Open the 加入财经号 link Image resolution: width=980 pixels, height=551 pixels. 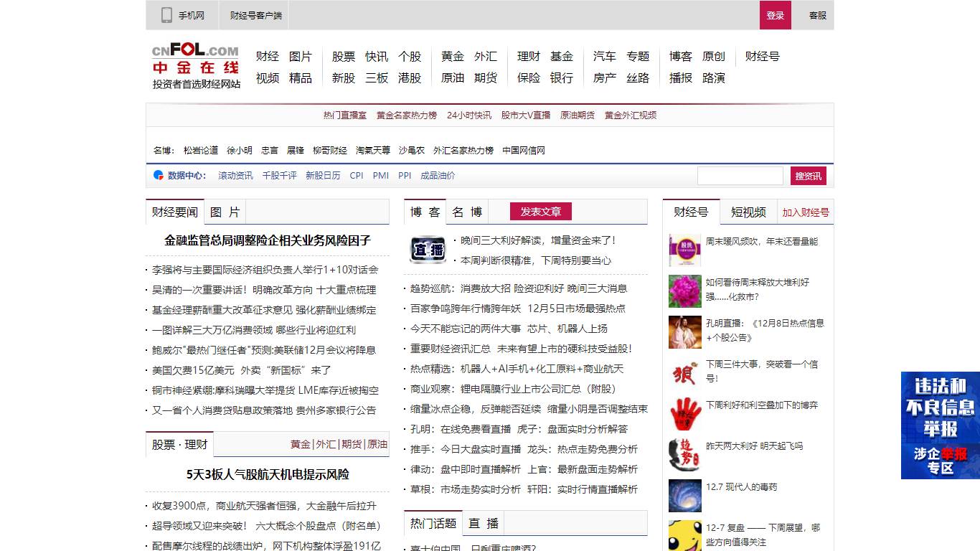806,212
